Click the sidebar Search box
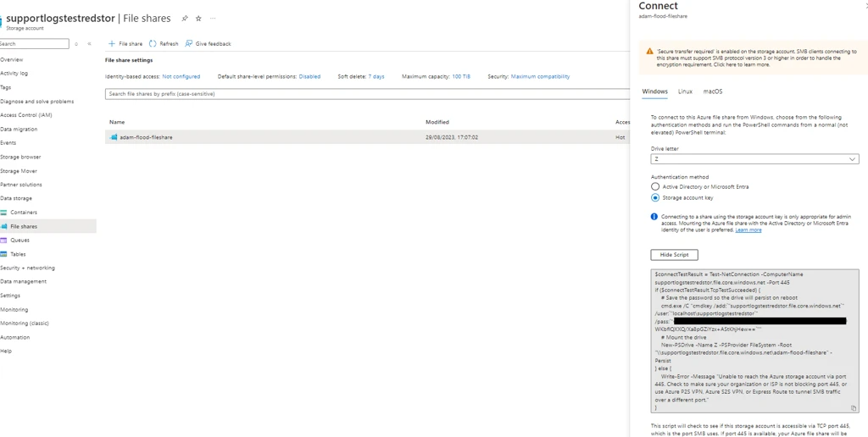The image size is (868, 437). click(x=34, y=44)
